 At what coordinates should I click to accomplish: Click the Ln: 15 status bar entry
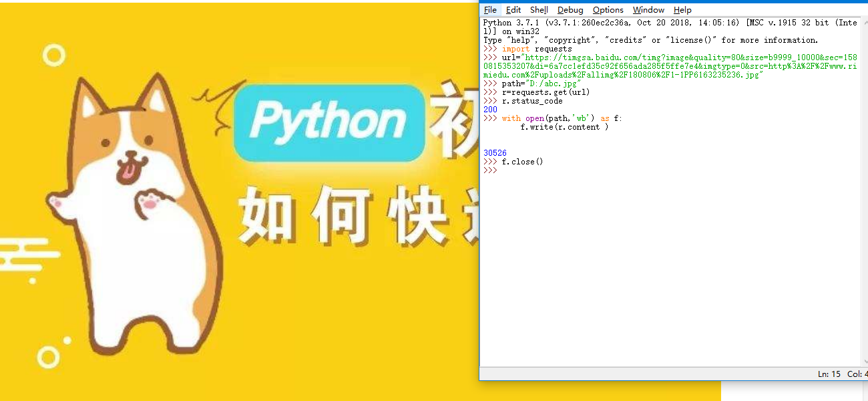click(829, 374)
